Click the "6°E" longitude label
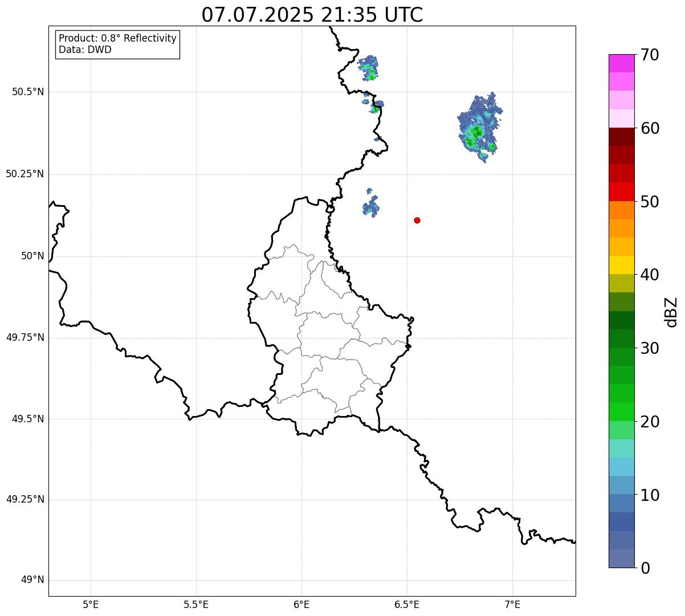 click(301, 604)
